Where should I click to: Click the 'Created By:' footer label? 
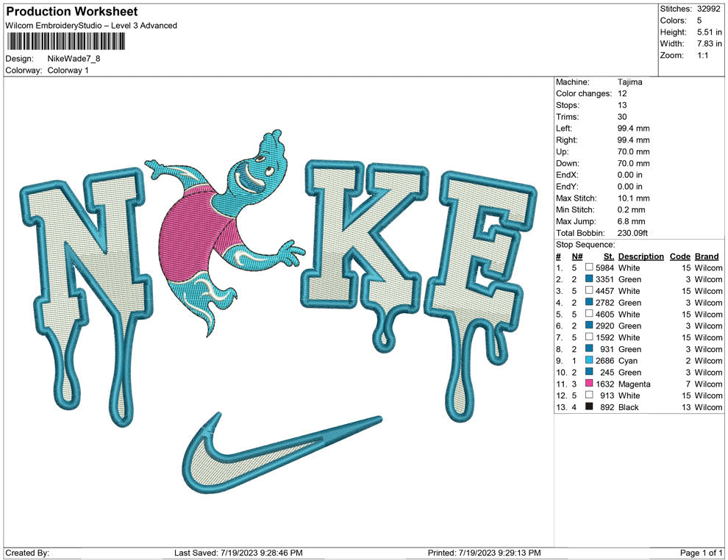pyautogui.click(x=27, y=553)
